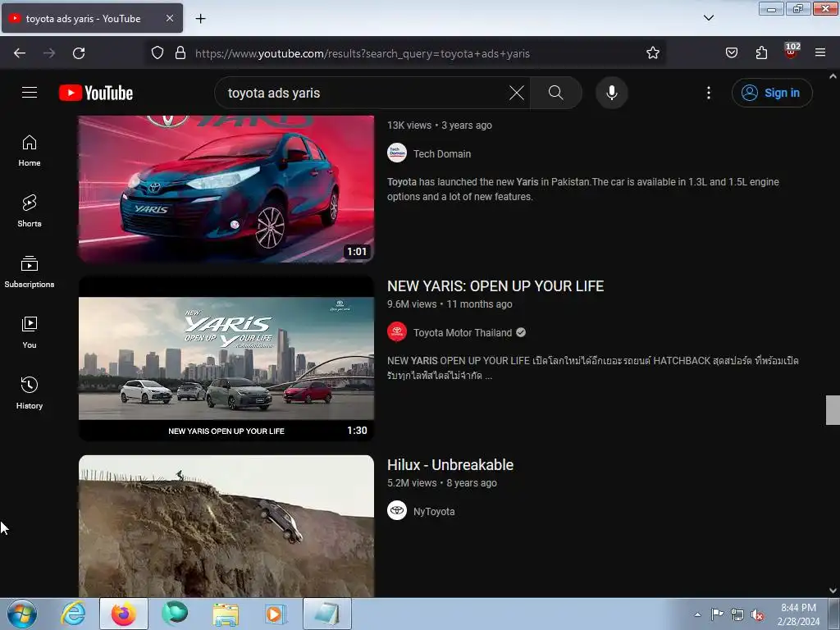Screen dimensions: 840x630
Task: Open NyToyota channel link
Action: coord(434,512)
